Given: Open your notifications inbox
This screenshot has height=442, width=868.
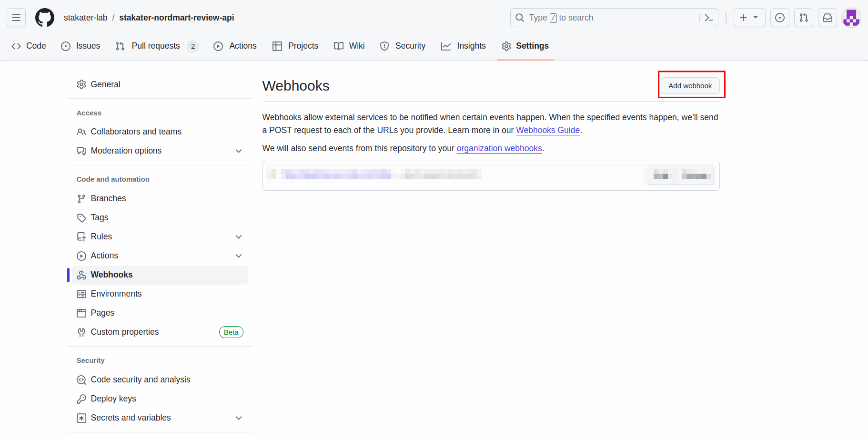Looking at the screenshot, I should pyautogui.click(x=827, y=18).
